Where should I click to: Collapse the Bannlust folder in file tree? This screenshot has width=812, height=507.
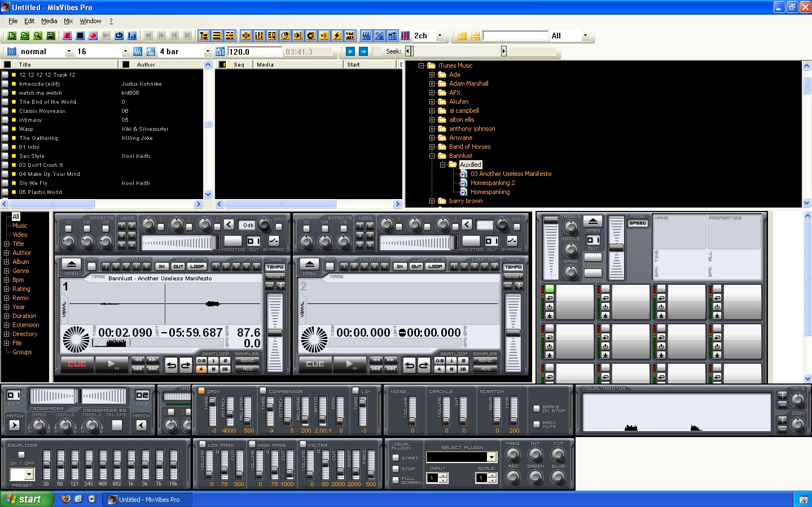(432, 156)
